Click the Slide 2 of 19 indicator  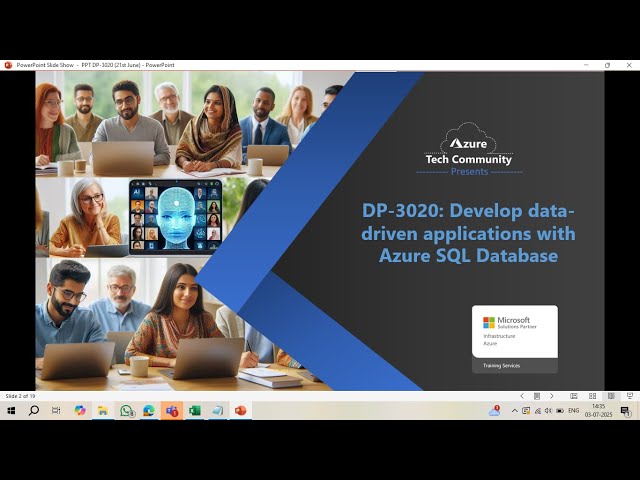pos(20,396)
